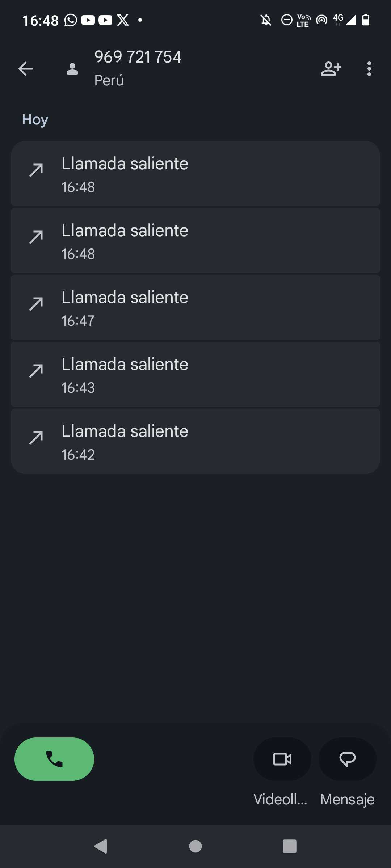The height and width of the screenshot is (868, 391).
Task: Tap the back arrow icon
Action: click(25, 69)
